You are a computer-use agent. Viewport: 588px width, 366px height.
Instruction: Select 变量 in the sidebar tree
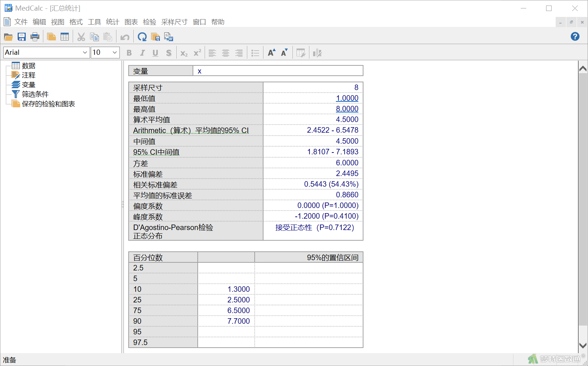[x=29, y=85]
